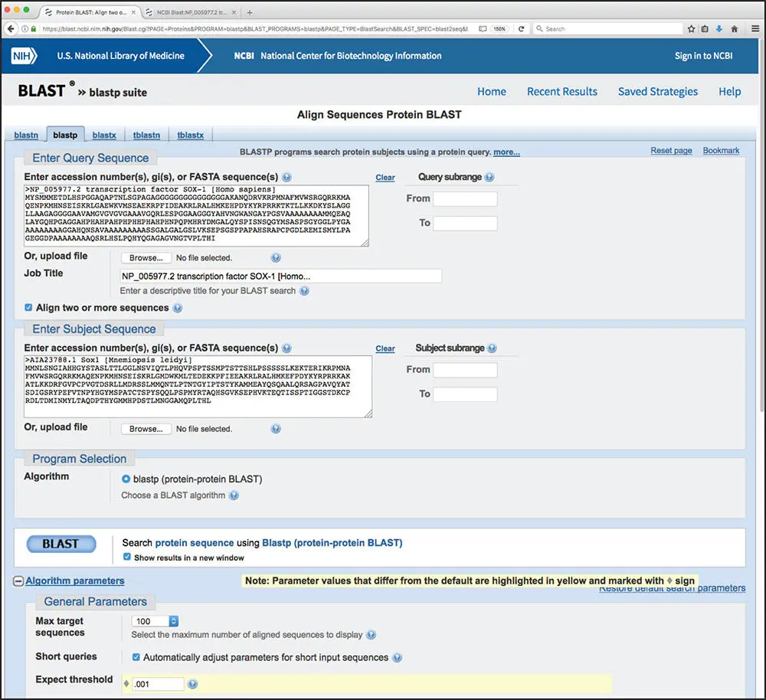Click the reload page icon
766x700 pixels.
coord(521,29)
